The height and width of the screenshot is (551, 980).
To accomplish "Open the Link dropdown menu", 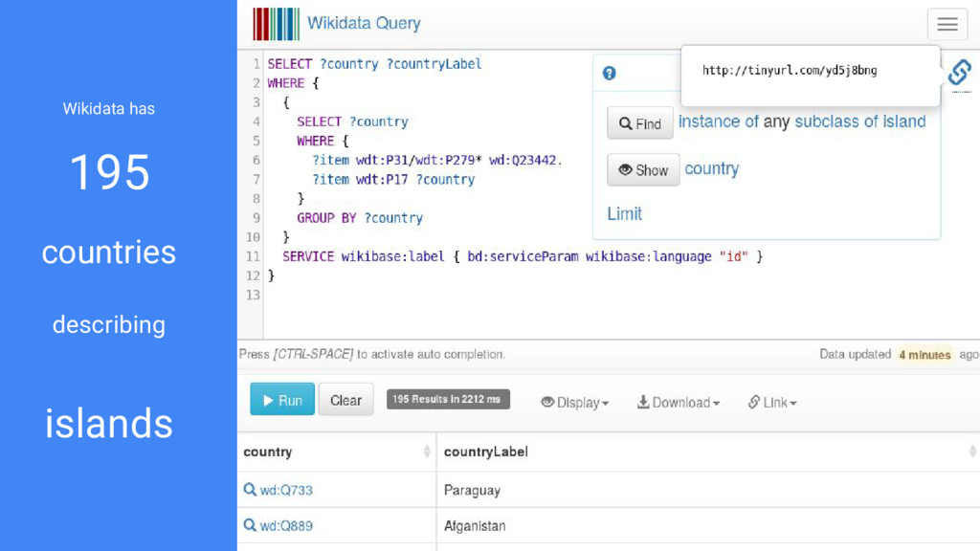I will (772, 403).
